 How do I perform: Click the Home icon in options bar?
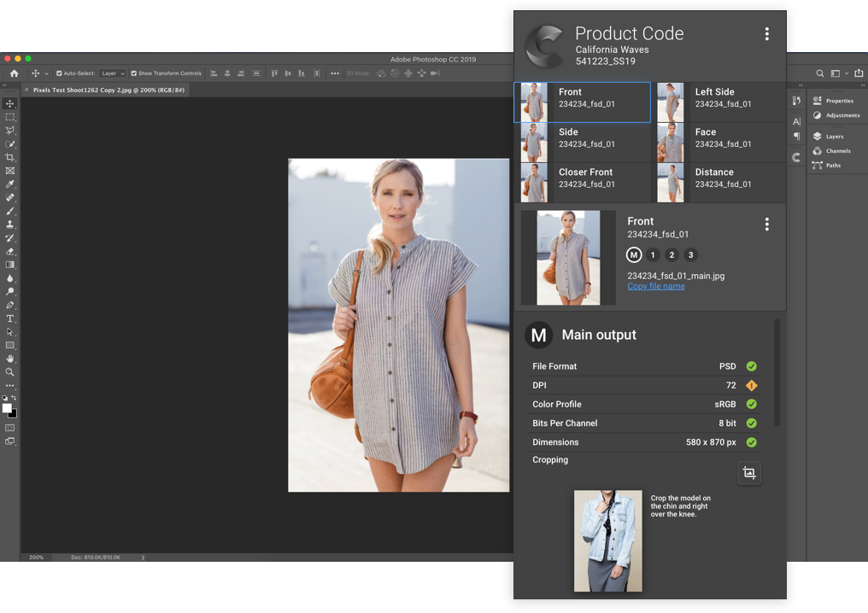click(14, 73)
